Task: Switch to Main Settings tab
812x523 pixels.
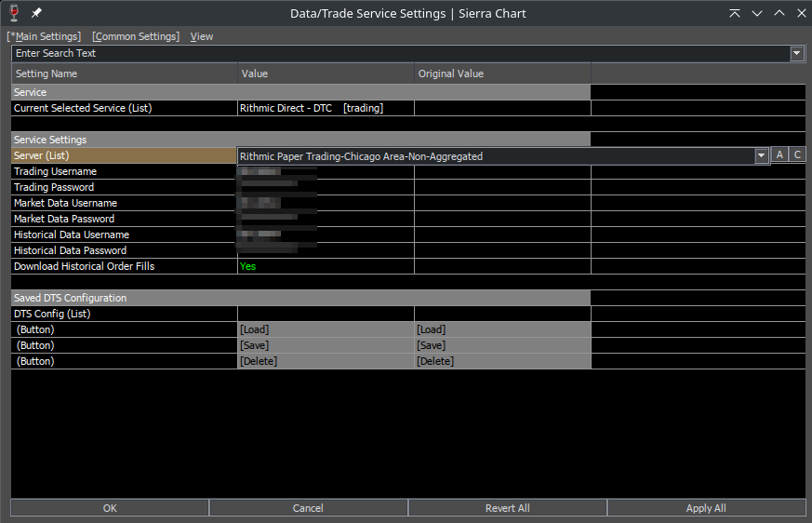Action: (x=44, y=36)
